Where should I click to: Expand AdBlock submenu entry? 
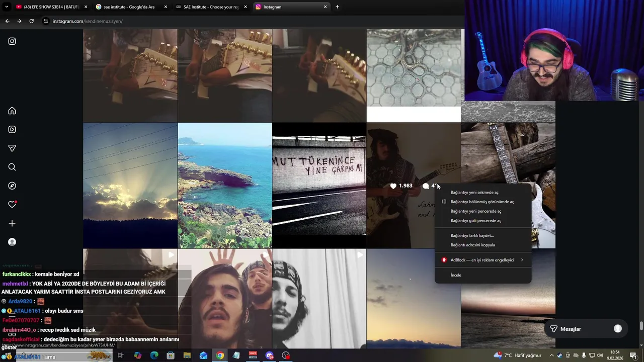tap(483, 260)
